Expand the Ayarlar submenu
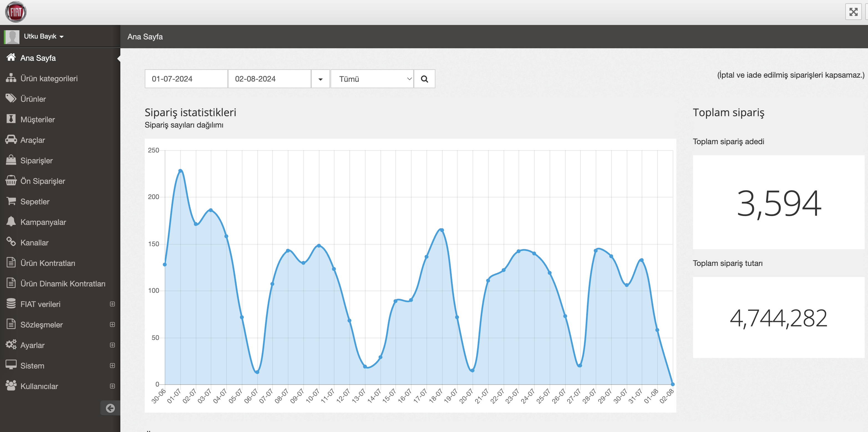 (112, 345)
